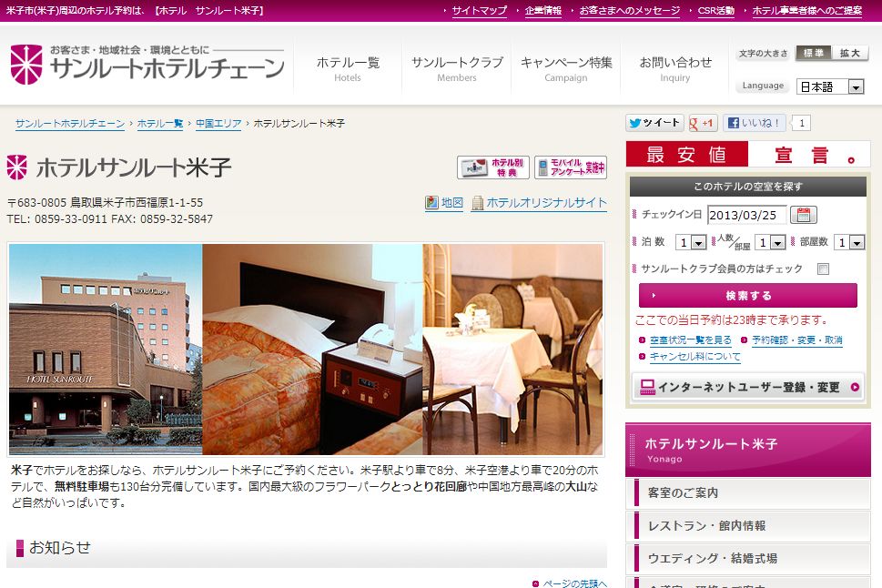Screen dimensions: 882x588
Task: Click the インターネットユーザー登録・変更 button
Action: click(748, 387)
